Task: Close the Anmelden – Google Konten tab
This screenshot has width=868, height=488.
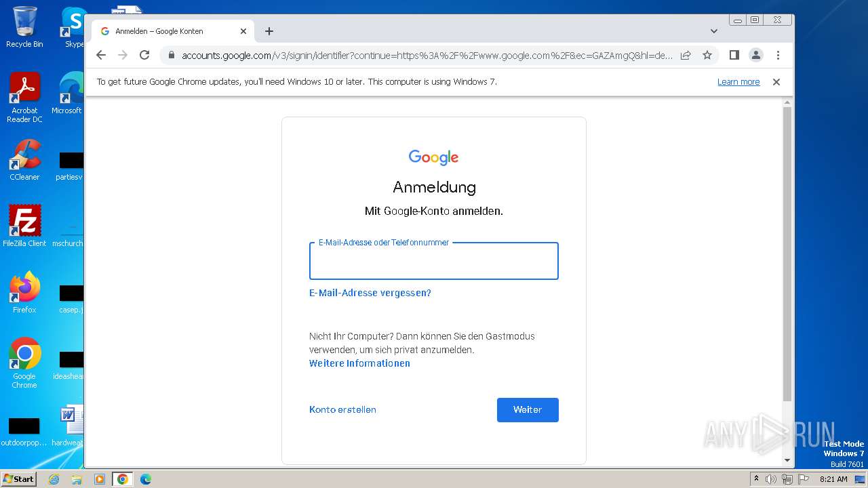Action: pos(243,31)
